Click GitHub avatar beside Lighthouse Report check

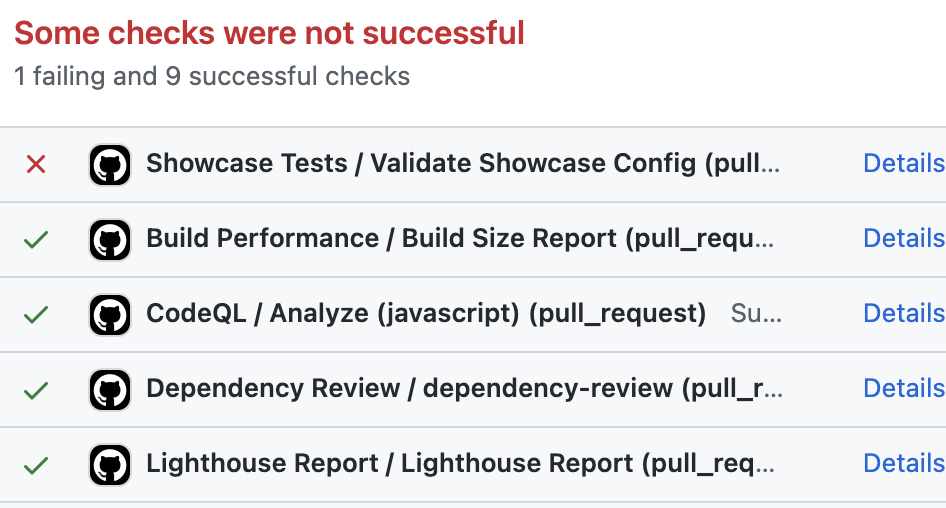coord(110,464)
